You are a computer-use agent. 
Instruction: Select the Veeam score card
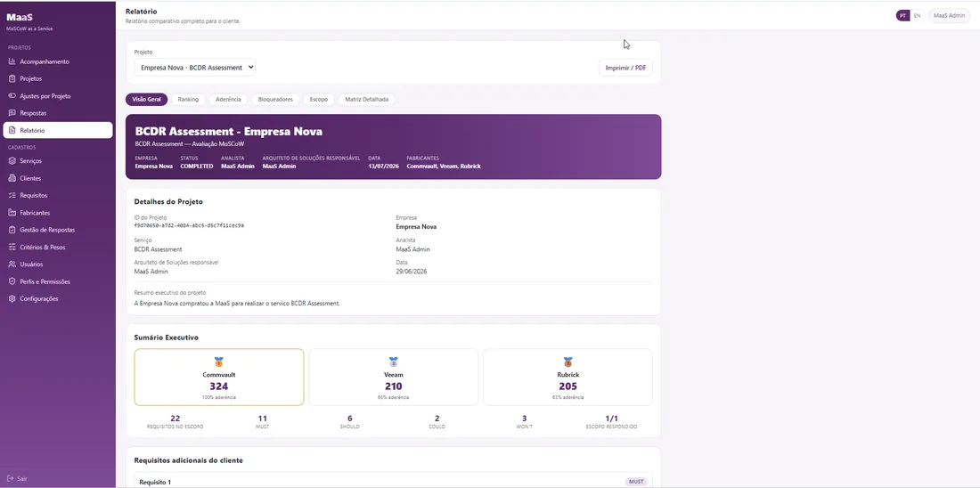[x=393, y=378]
